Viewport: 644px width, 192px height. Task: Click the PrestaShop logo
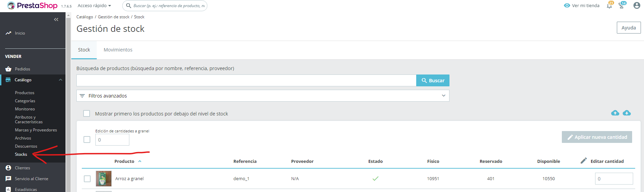click(x=33, y=6)
